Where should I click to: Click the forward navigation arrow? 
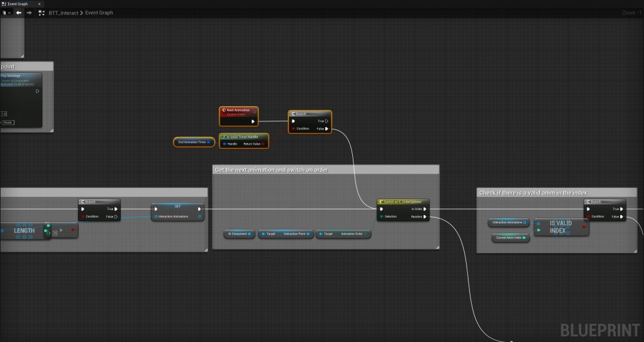coord(29,13)
